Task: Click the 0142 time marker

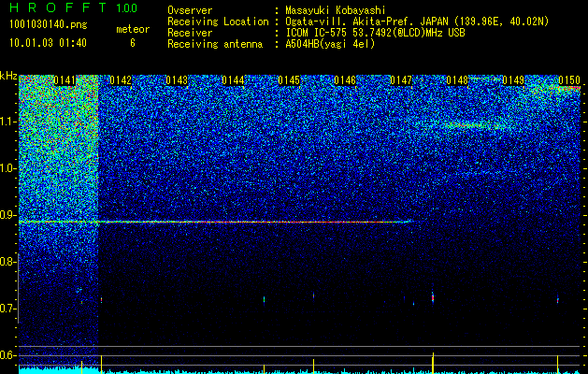Action: click(121, 80)
